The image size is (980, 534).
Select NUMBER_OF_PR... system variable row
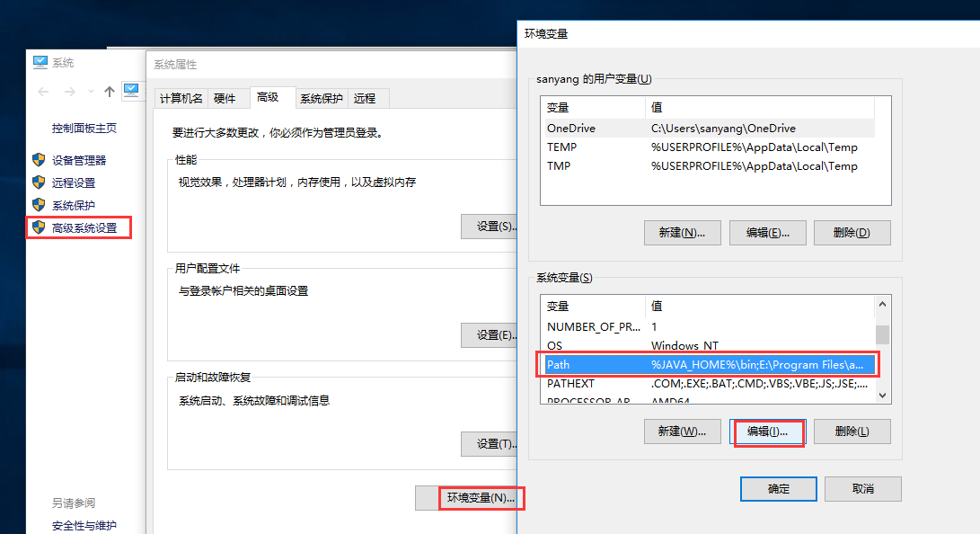tap(708, 327)
